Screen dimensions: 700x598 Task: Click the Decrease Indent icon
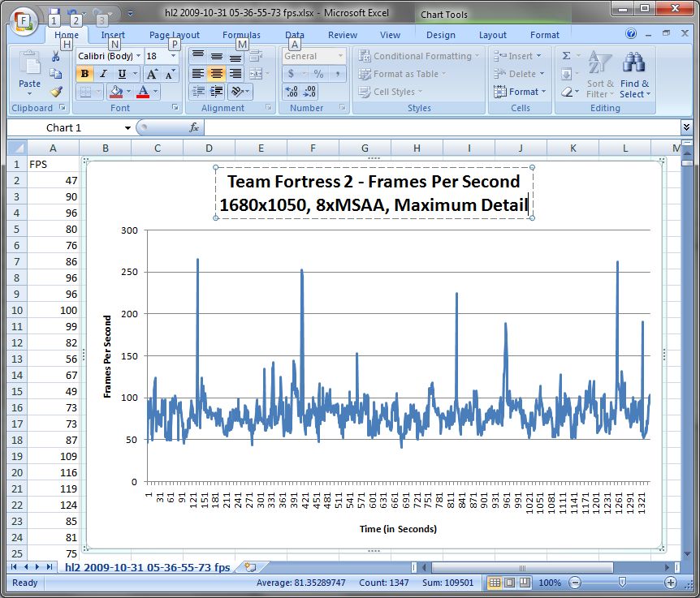(198, 92)
